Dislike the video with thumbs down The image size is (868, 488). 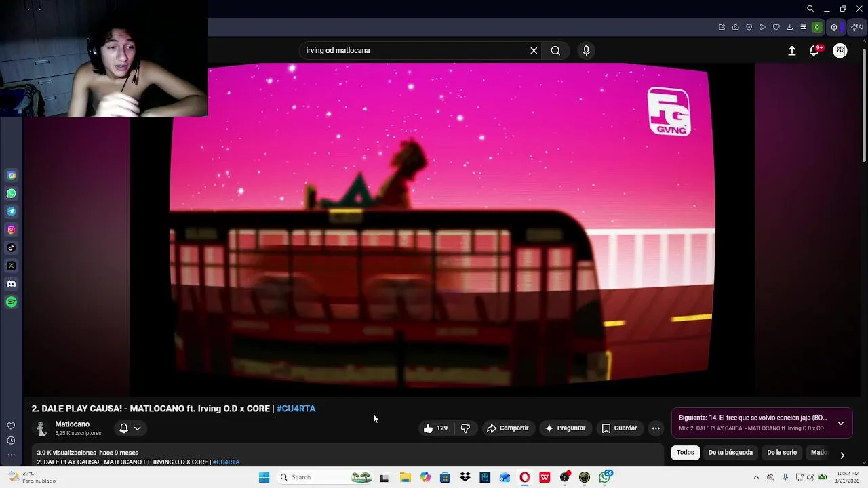coord(465,428)
